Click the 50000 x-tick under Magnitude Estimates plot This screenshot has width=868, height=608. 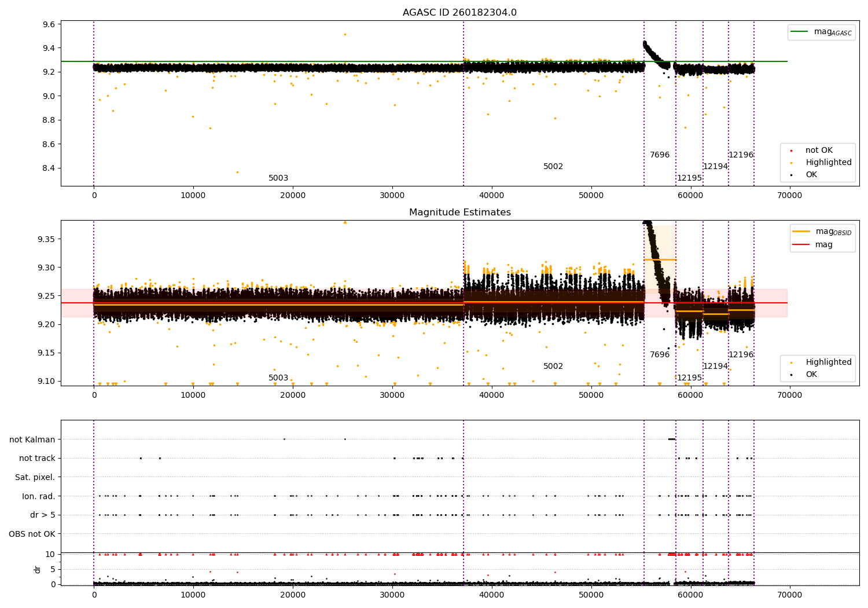tap(591, 395)
